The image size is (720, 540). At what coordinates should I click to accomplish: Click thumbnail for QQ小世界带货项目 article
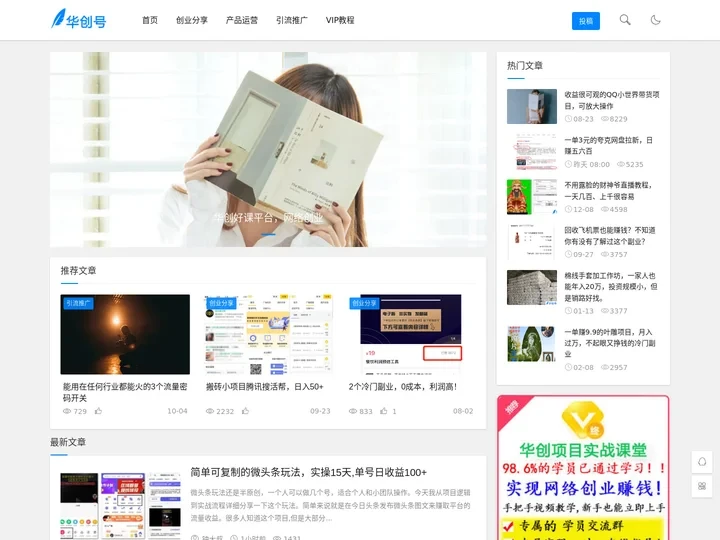coord(532,107)
